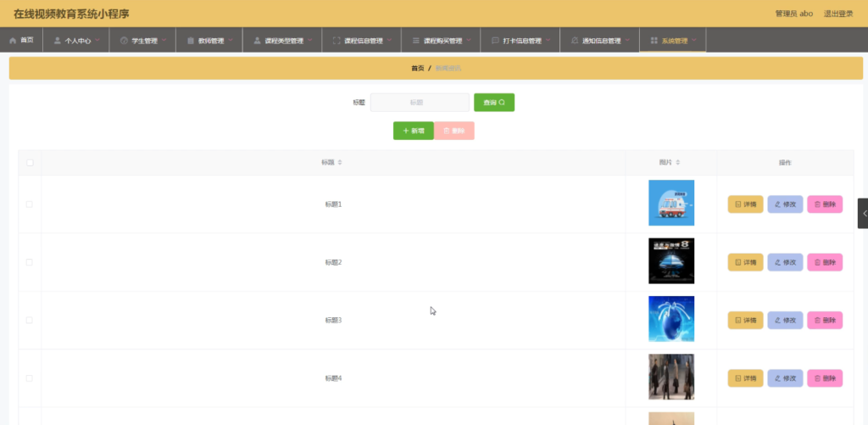Check the checkbox for row 标题1

tap(30, 204)
